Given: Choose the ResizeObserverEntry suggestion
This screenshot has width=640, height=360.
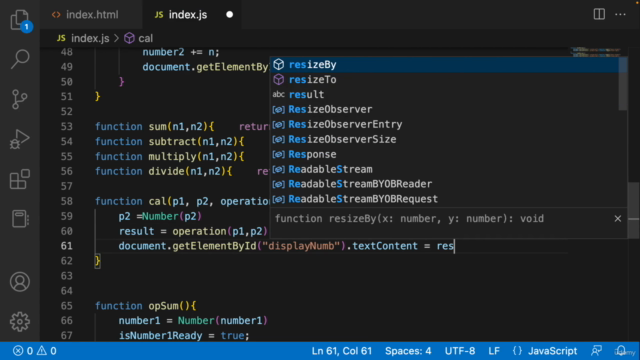Looking at the screenshot, I should 444,124.
